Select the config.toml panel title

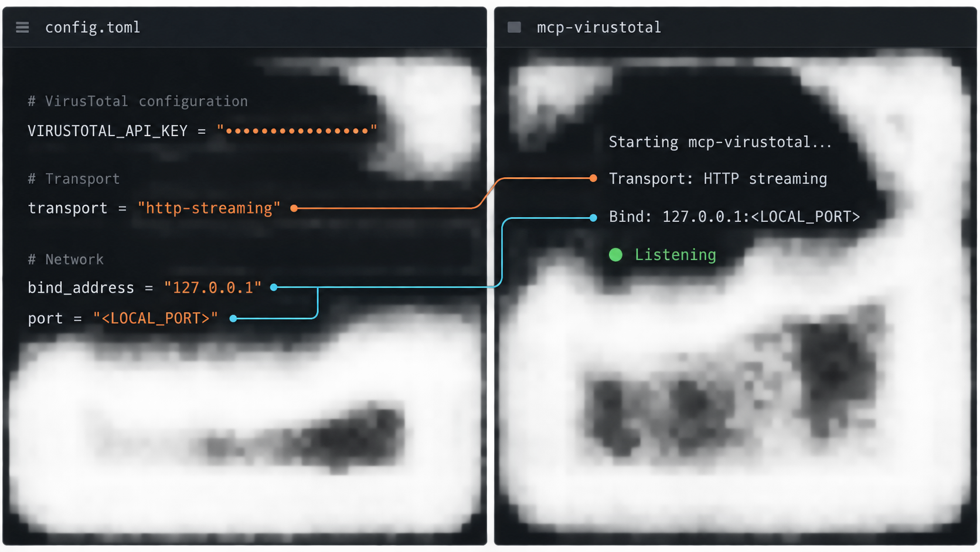point(93,28)
